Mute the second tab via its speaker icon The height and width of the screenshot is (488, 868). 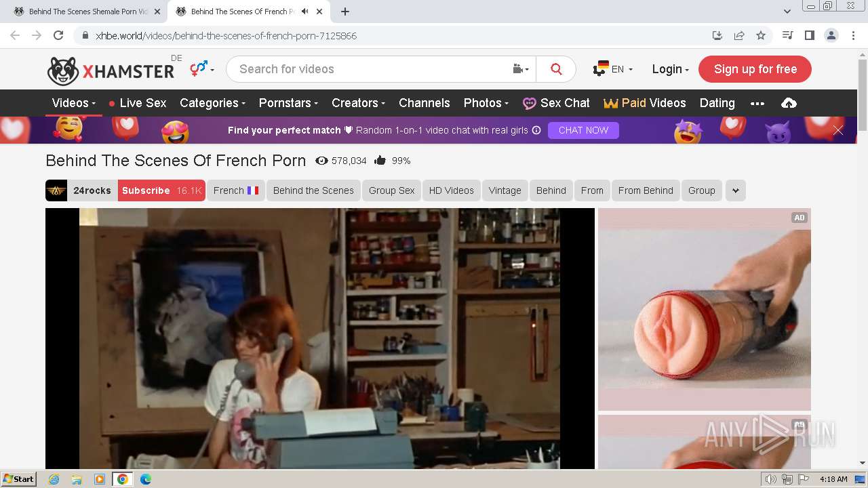(304, 12)
